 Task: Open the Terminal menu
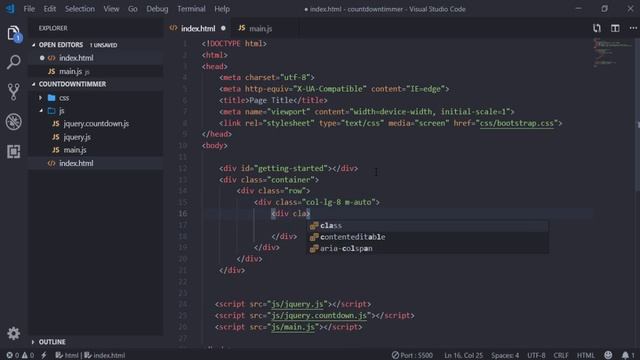point(191,9)
